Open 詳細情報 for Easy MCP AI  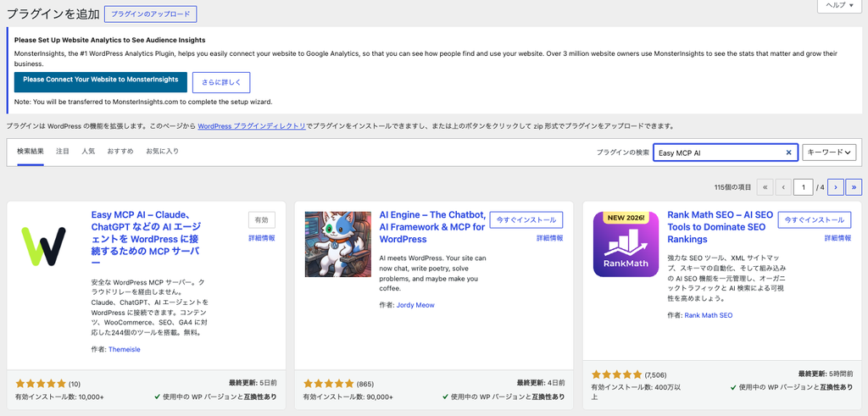point(262,238)
